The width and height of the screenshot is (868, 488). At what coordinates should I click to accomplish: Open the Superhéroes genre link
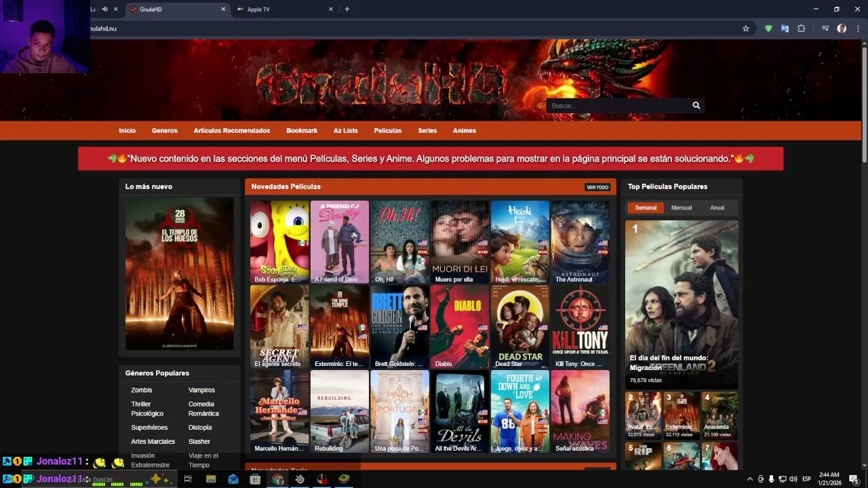pos(149,428)
